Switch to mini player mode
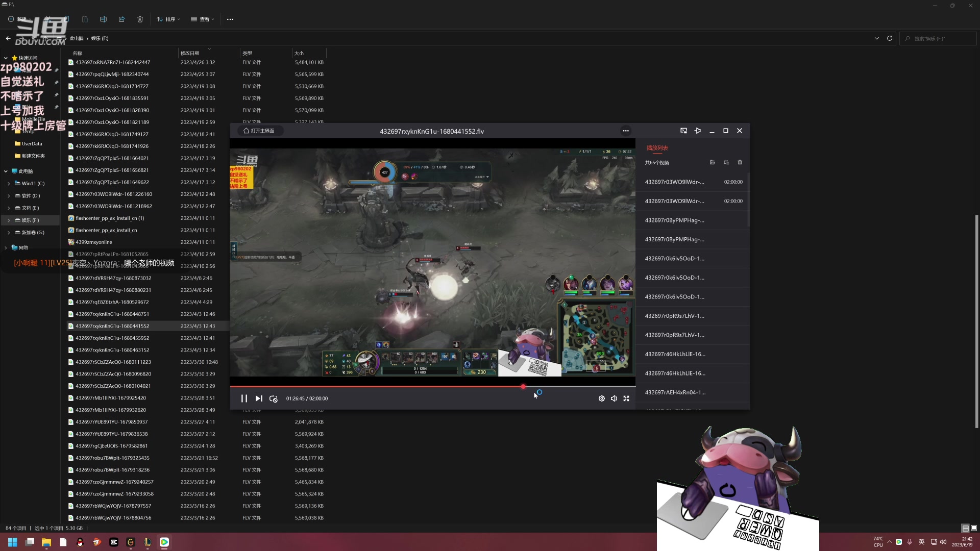This screenshot has height=551, width=980. coord(683,131)
